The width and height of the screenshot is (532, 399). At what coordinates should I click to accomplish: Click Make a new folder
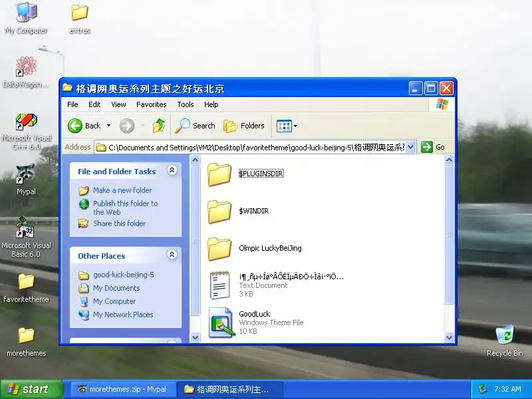point(122,190)
